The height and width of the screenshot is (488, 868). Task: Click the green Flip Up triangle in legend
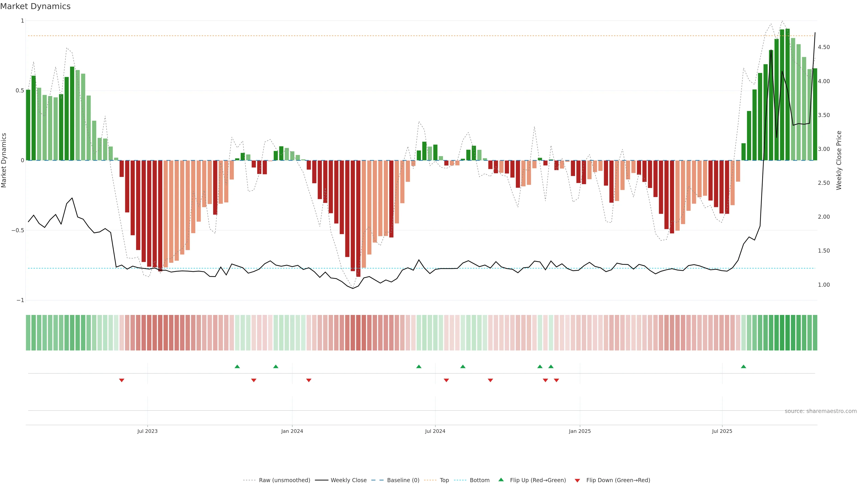click(x=501, y=480)
